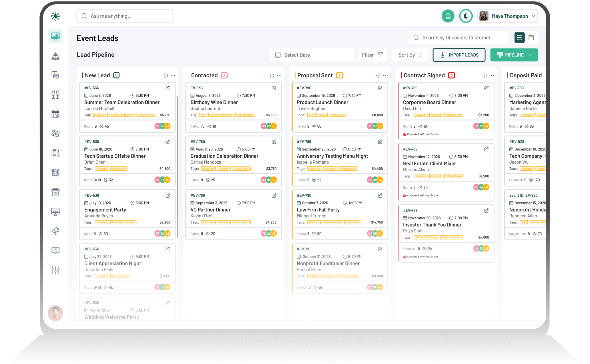
Task: Edit the Summer Team Celebration Dinner card
Action: pyautogui.click(x=168, y=88)
